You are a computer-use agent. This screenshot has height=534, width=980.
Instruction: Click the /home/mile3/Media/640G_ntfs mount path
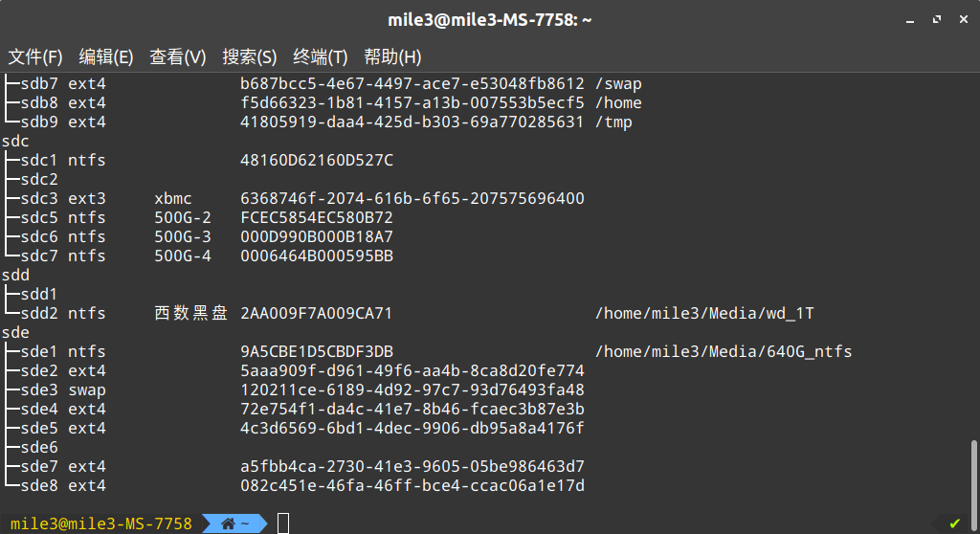coord(724,351)
